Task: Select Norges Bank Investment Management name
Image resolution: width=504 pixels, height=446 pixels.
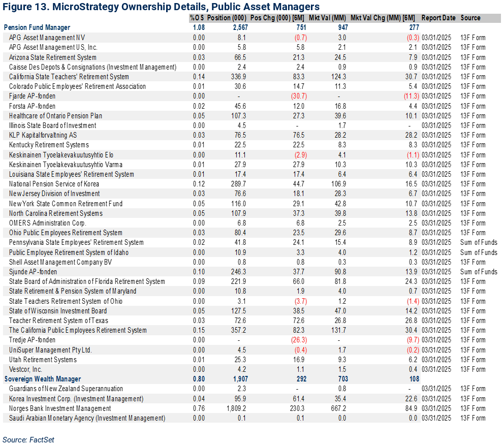Action: click(x=60, y=408)
